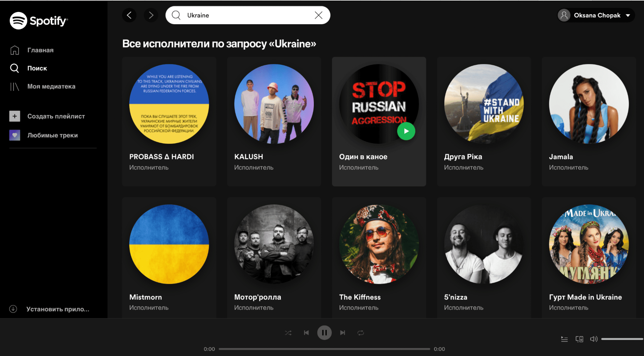The image size is (644, 356).
Task: Skip to previous track
Action: point(306,333)
